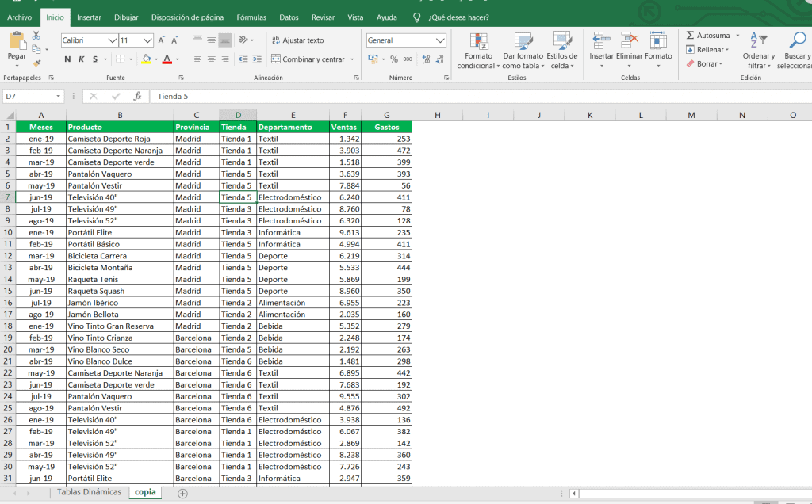Switch to the Datos tab

click(289, 17)
